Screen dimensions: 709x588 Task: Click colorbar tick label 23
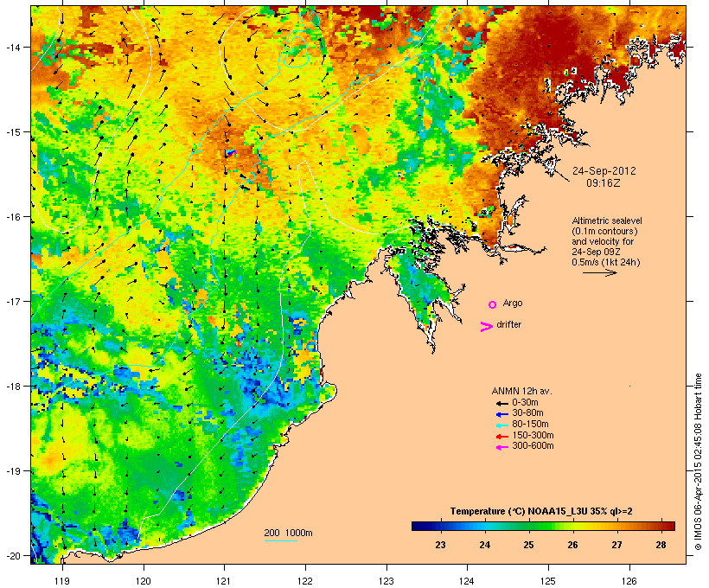440,545
